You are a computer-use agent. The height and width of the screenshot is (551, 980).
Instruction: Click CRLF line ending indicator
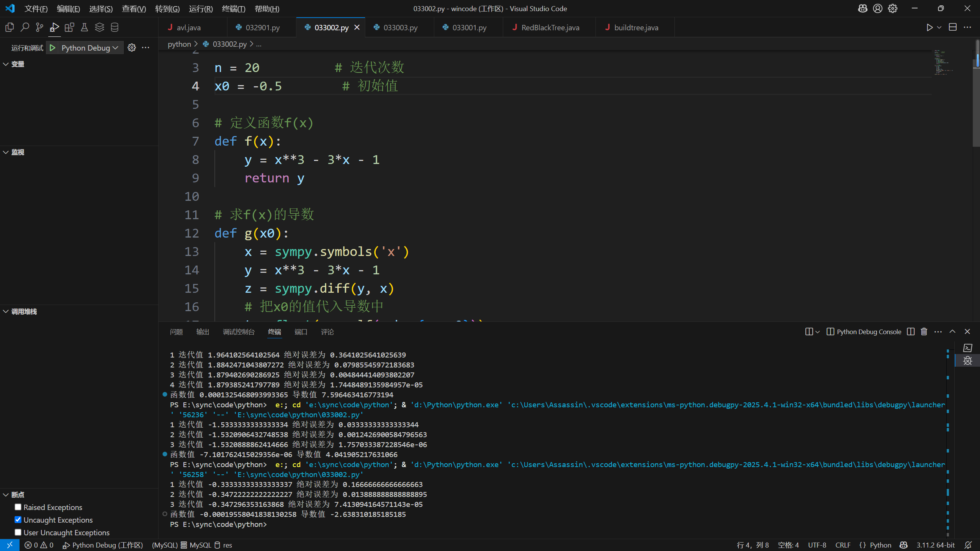(x=843, y=545)
